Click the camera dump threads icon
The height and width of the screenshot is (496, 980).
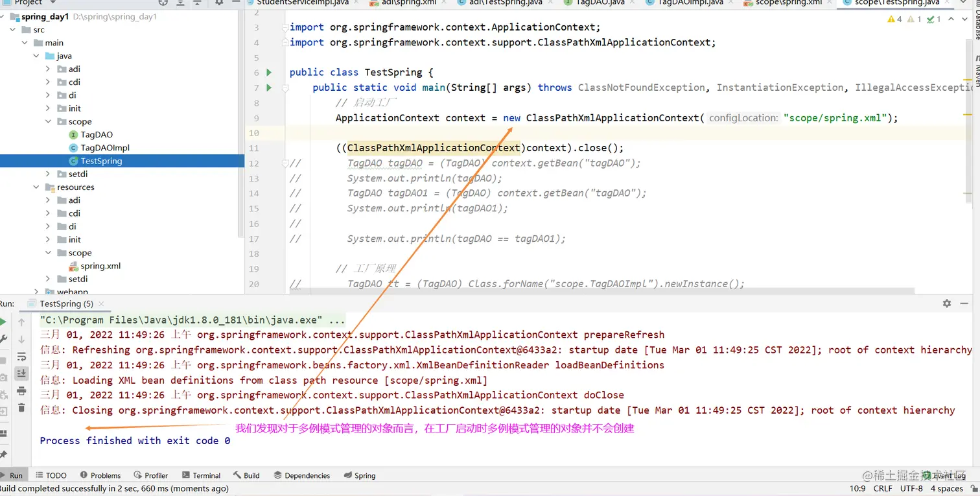3,377
